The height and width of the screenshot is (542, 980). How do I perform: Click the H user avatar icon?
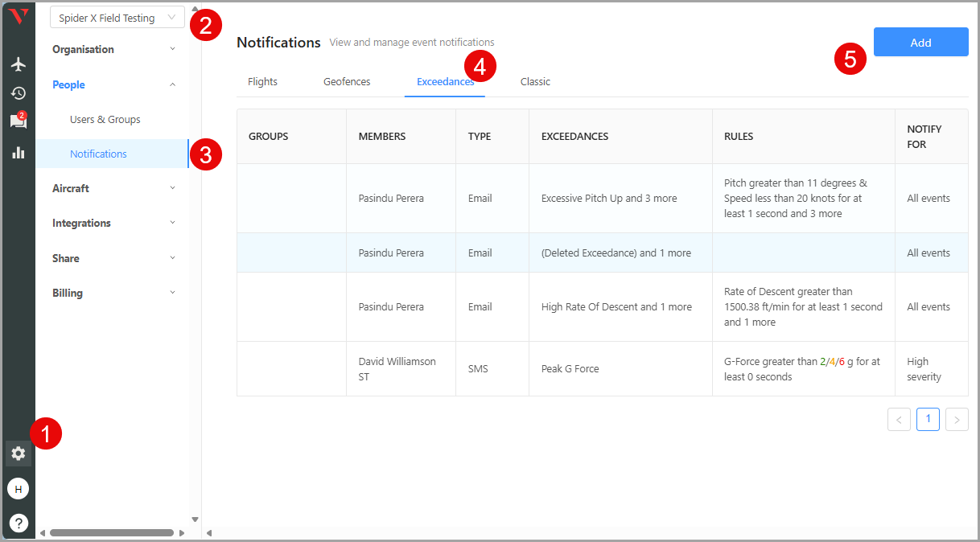(x=18, y=488)
